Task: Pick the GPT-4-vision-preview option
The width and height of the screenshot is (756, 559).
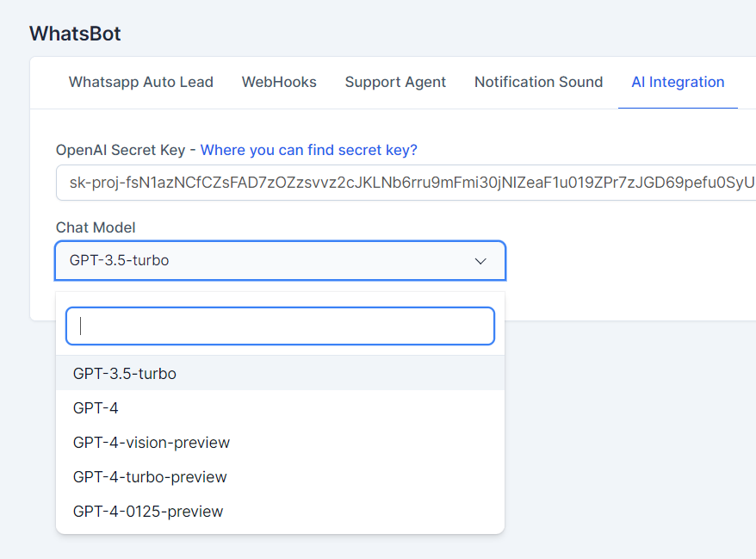Action: (x=152, y=443)
